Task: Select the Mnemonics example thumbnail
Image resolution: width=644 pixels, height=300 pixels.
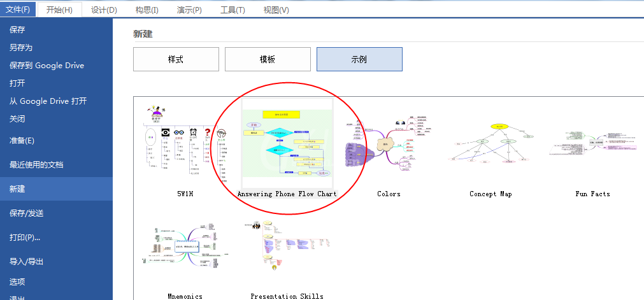Action: 185,246
